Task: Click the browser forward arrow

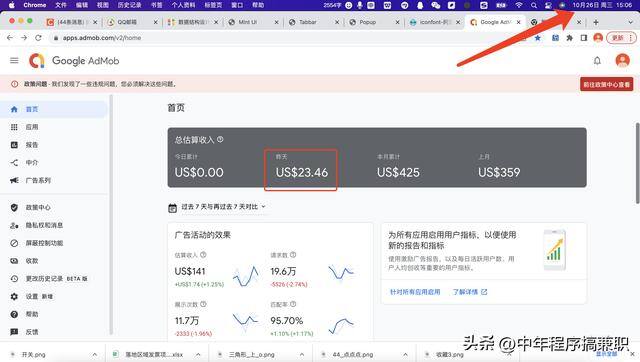Action: point(24,38)
